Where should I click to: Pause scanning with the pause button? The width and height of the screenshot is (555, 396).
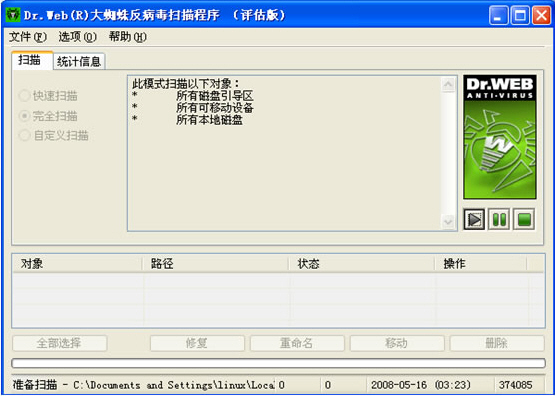(x=499, y=219)
